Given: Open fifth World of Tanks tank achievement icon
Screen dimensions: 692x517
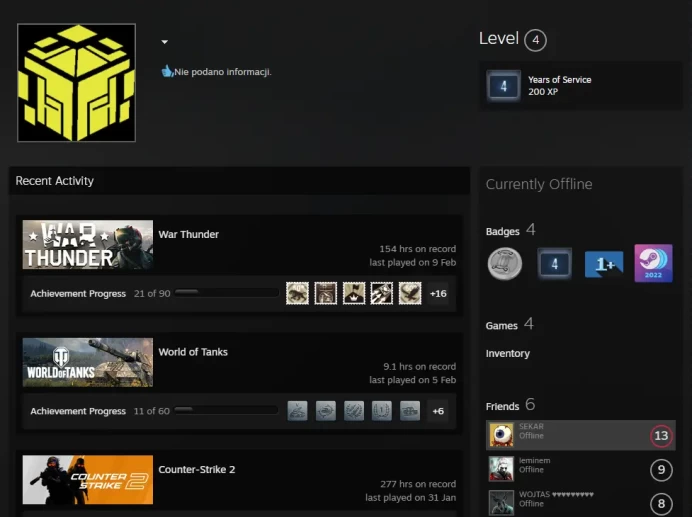Looking at the screenshot, I should coord(410,411).
